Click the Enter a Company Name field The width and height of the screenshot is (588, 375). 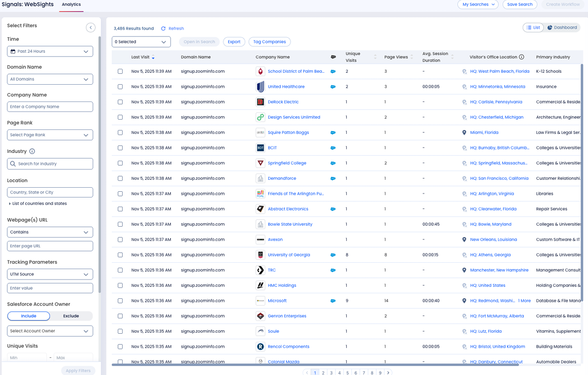[x=50, y=106]
